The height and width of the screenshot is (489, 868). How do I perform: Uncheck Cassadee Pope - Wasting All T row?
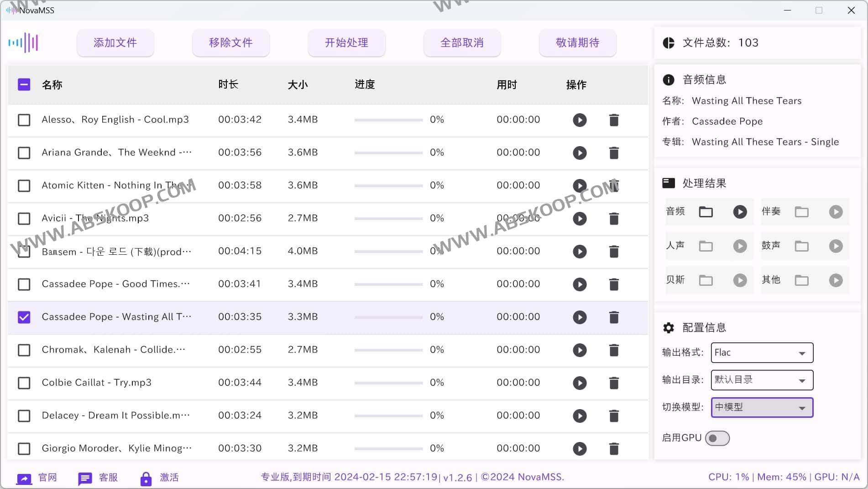[x=24, y=316]
